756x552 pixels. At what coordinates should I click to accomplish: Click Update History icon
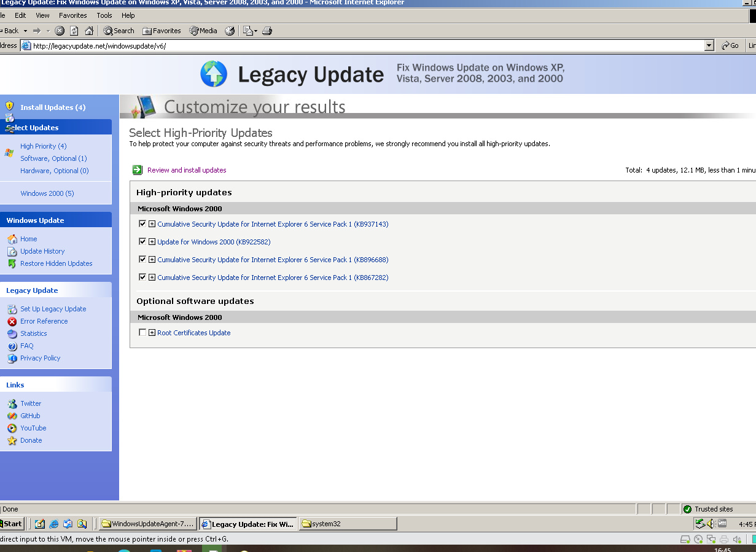12,251
